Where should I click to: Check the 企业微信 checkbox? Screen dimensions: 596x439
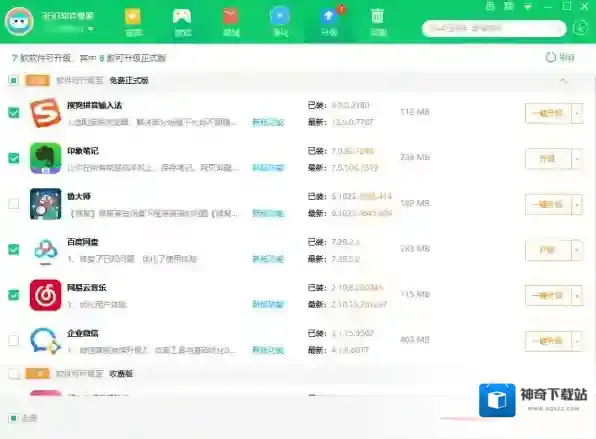[x=14, y=340]
